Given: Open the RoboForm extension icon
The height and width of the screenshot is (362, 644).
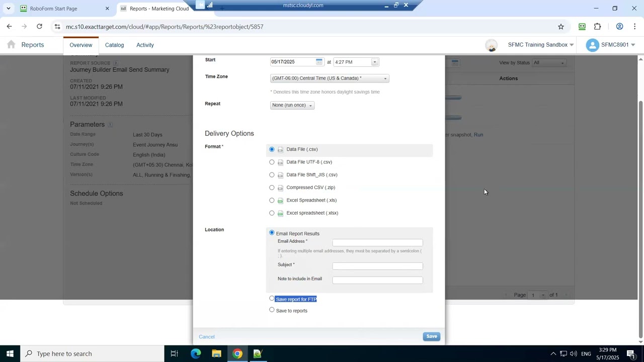Looking at the screenshot, I should 582,27.
